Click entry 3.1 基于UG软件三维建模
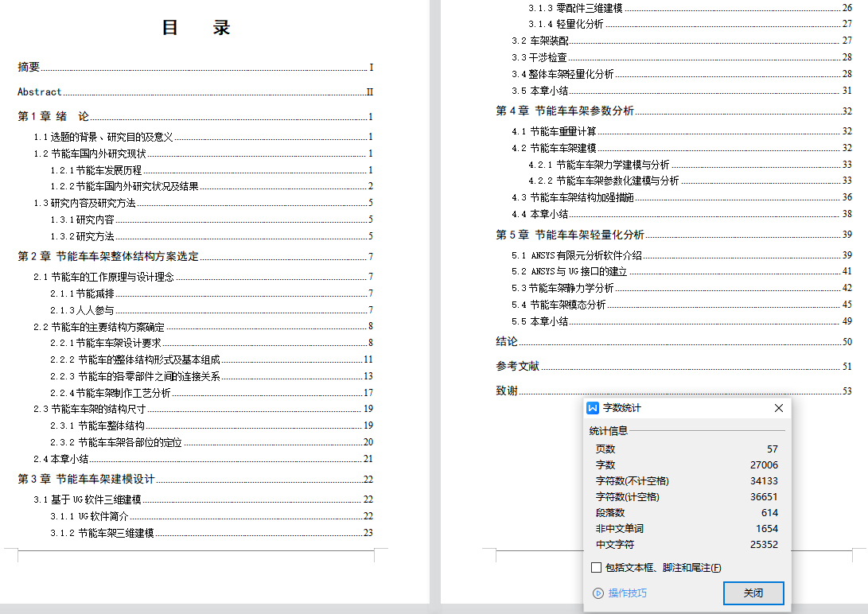This screenshot has height=614, width=868. (203, 499)
